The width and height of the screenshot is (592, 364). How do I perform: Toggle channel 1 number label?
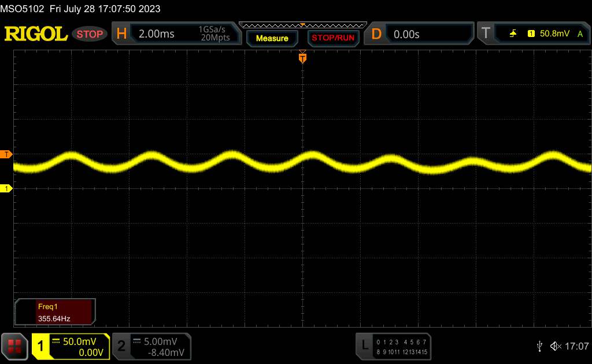pos(40,346)
